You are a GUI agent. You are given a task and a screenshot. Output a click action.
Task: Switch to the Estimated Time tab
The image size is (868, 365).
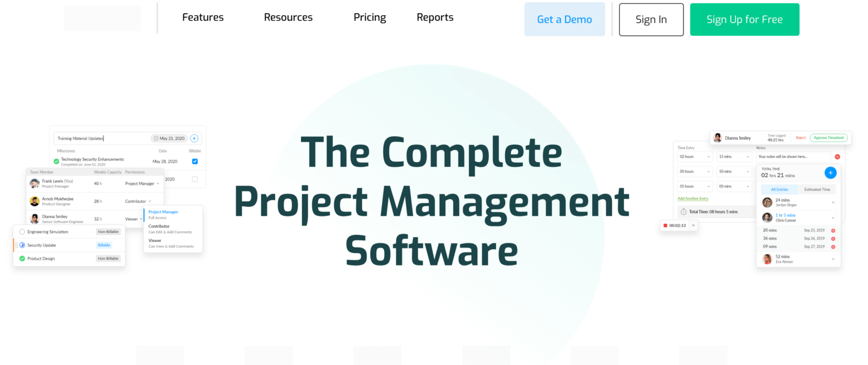click(817, 189)
